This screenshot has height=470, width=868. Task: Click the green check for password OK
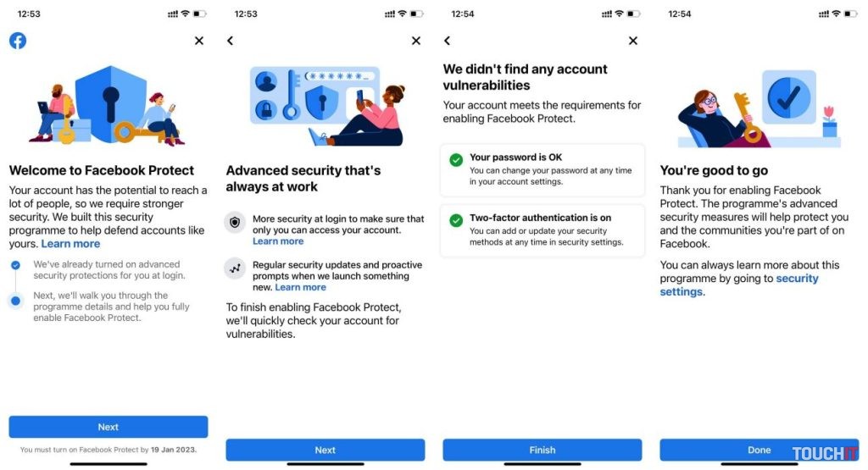456,160
